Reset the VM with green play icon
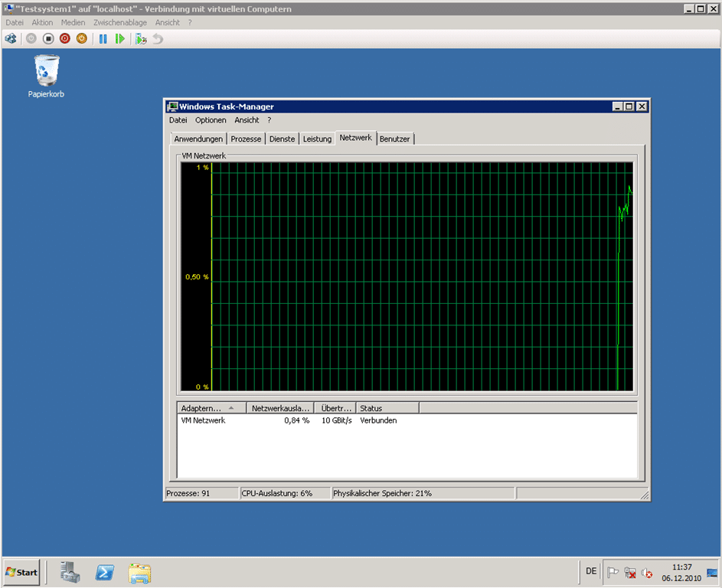This screenshot has width=722, height=588. (119, 39)
